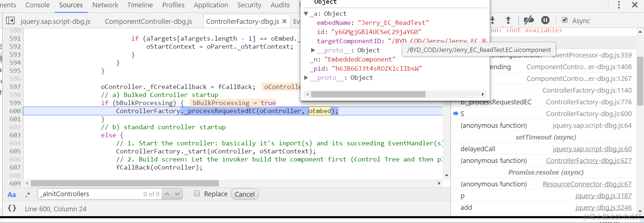The width and height of the screenshot is (644, 223).
Task: Close the ControllerFactory-dbg.js tab
Action: tap(284, 21)
